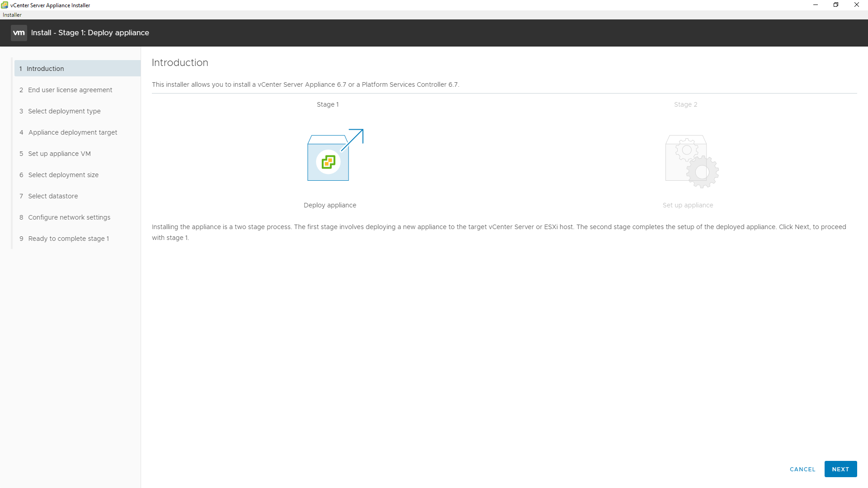Click the Stage 1 label
The width and height of the screenshot is (868, 488).
pos(328,104)
